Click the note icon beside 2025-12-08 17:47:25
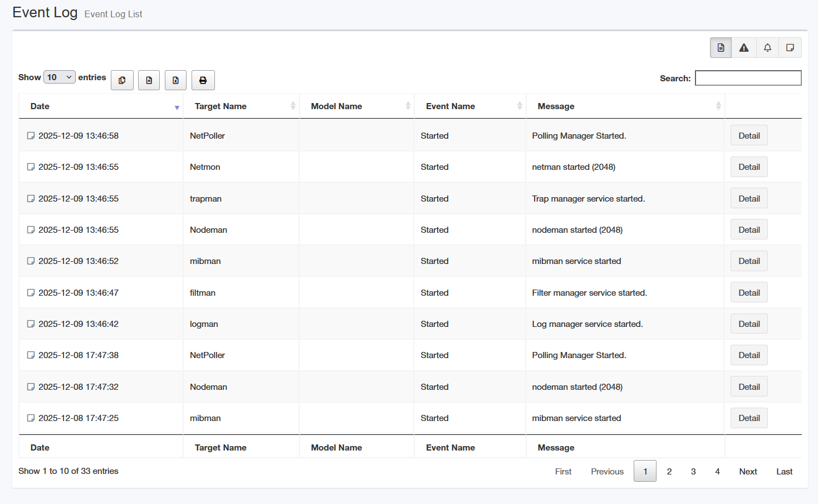Image resolution: width=818 pixels, height=504 pixels. point(31,418)
